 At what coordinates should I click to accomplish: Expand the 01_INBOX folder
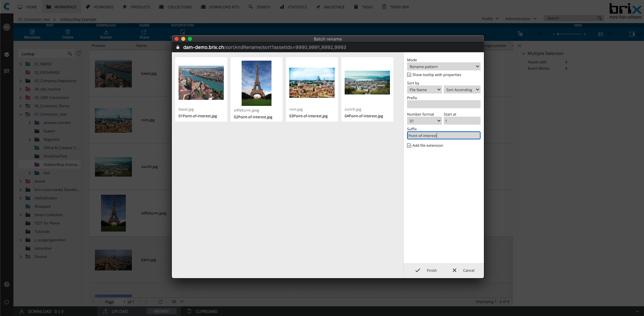tap(20, 64)
